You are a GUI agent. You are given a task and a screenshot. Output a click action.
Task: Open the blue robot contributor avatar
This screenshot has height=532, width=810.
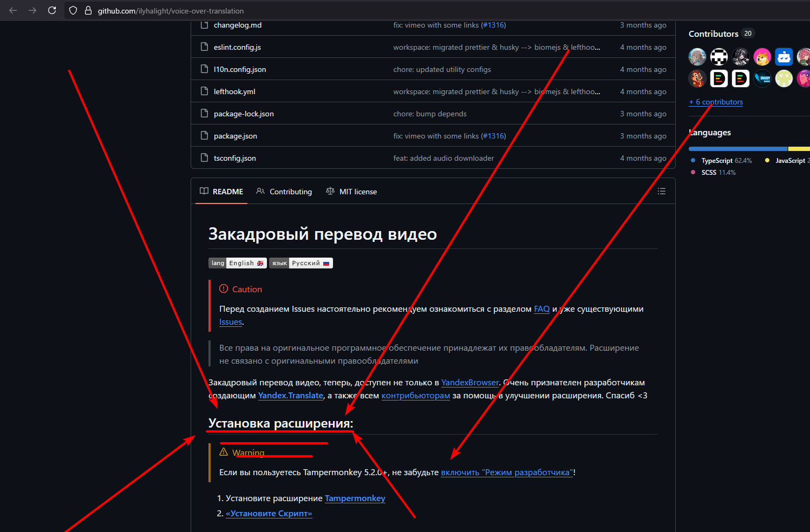pyautogui.click(x=784, y=56)
